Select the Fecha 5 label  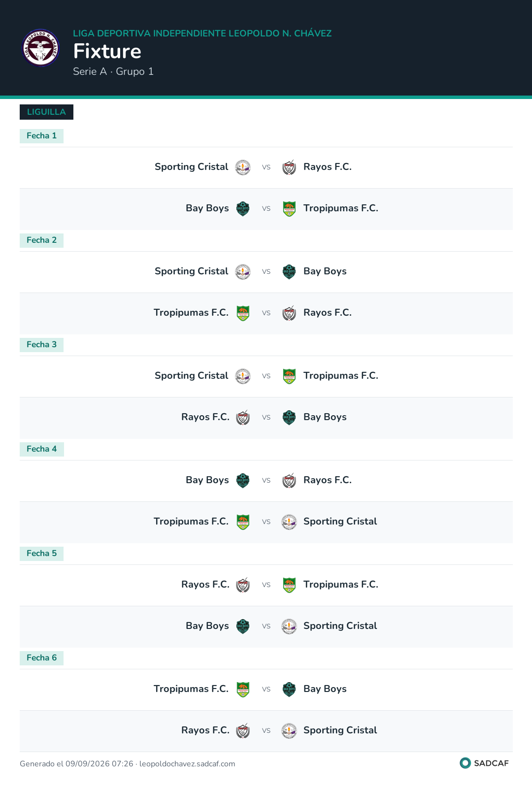tap(41, 554)
